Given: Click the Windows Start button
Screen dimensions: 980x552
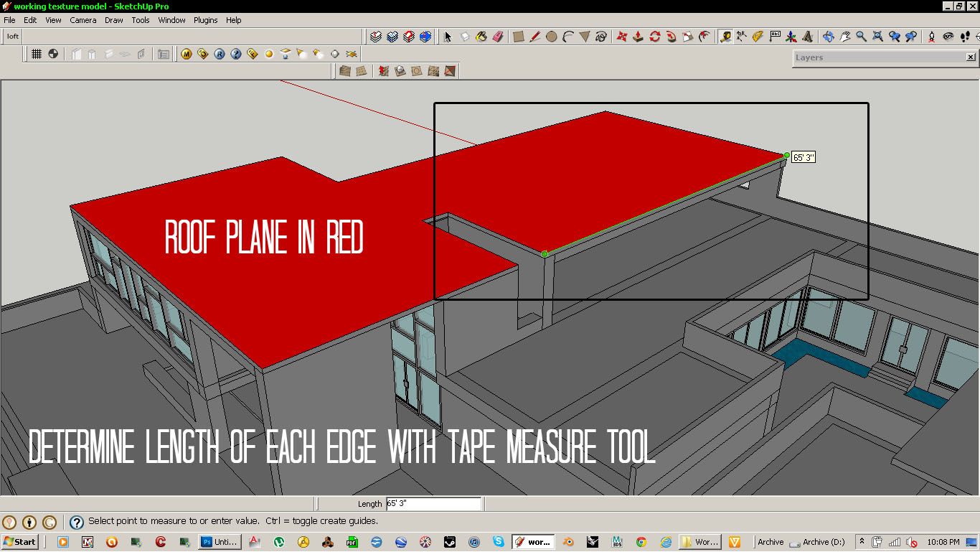Looking at the screenshot, I should [x=20, y=542].
